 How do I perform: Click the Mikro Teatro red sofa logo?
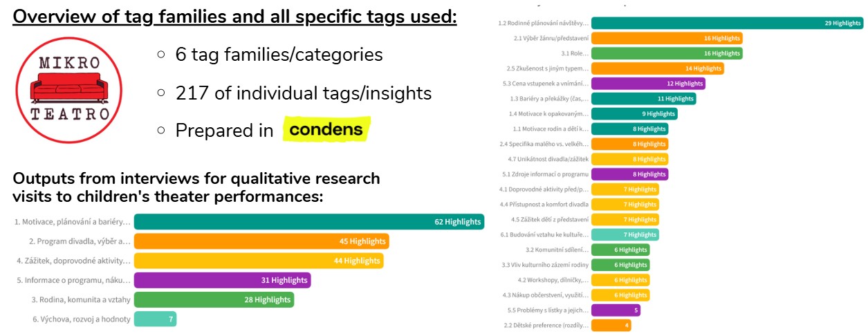(68, 90)
